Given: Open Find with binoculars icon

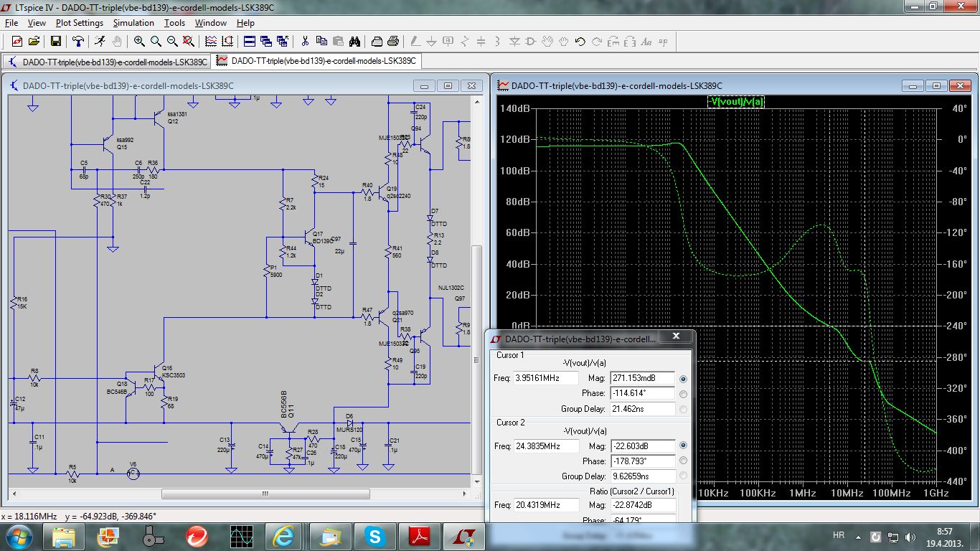Looking at the screenshot, I should [354, 42].
